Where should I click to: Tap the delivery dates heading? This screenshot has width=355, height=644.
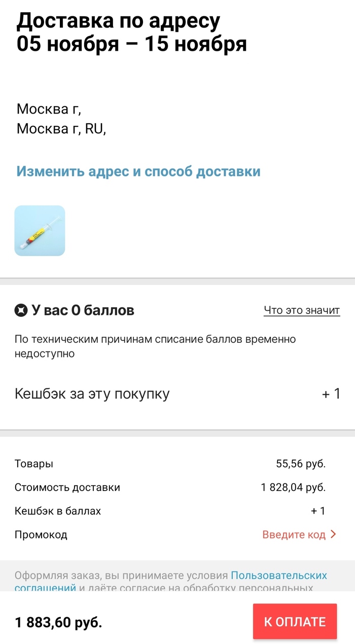pos(131,32)
